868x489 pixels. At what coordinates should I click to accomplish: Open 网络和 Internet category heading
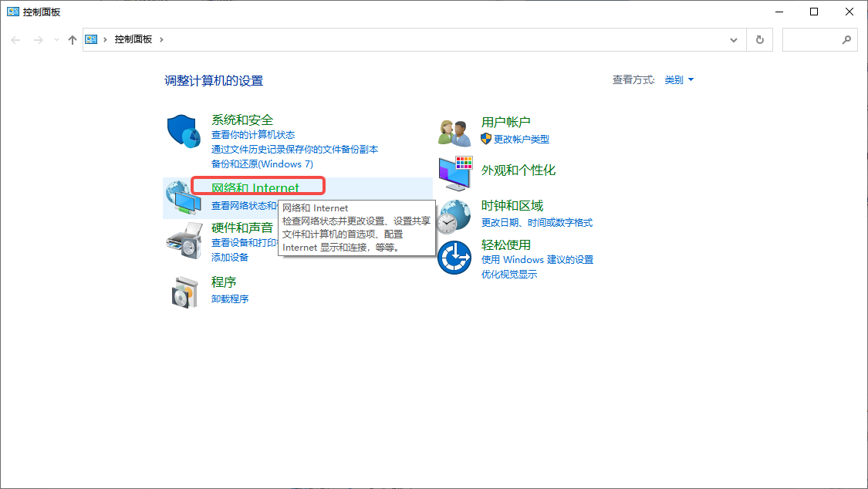click(x=255, y=187)
